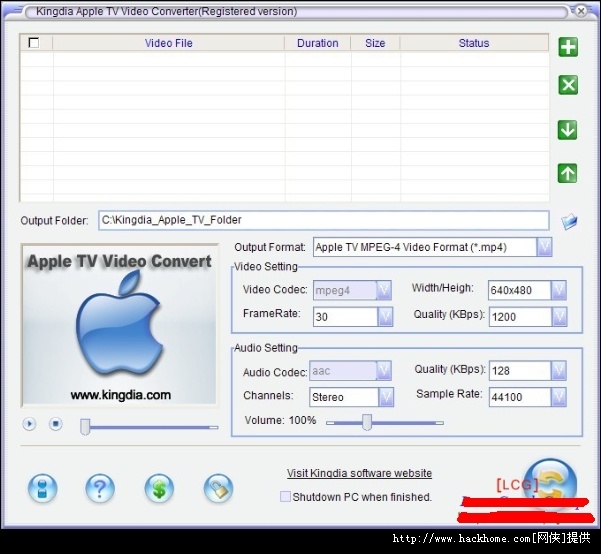Click the green plus add-video icon
Screen dimensions: 601x554
click(568, 47)
